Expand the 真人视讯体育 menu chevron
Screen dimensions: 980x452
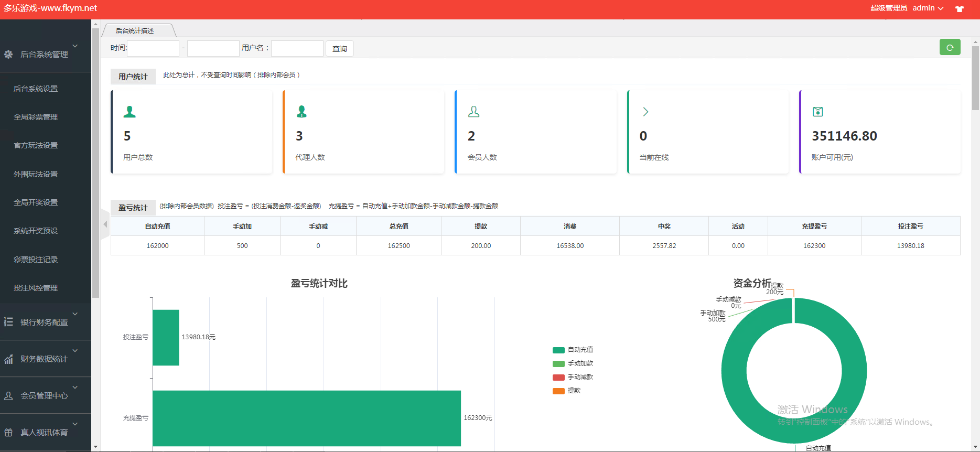pyautogui.click(x=75, y=424)
